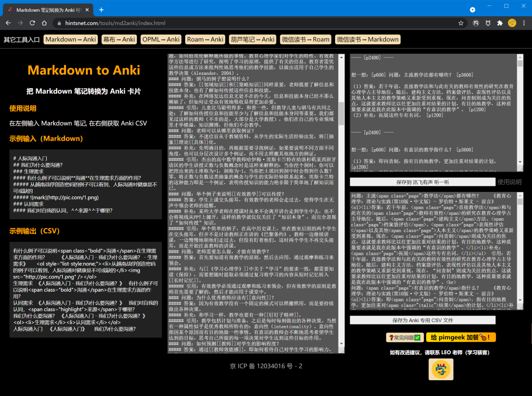
Task: Click the orange 使用说明 heading on left
Action: 23,108
